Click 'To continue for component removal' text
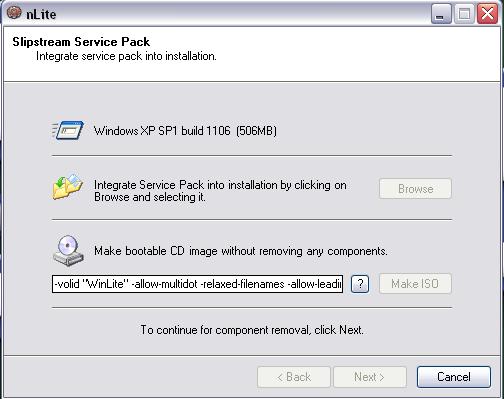Image resolution: width=504 pixels, height=399 pixels. (x=252, y=330)
